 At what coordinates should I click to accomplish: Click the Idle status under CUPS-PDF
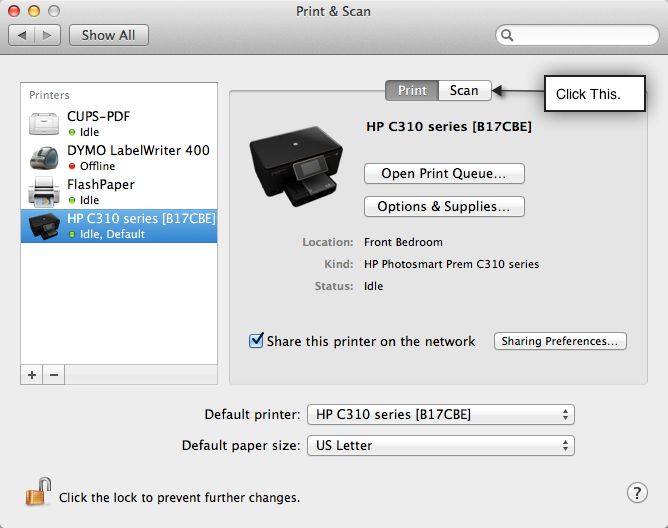[x=89, y=132]
